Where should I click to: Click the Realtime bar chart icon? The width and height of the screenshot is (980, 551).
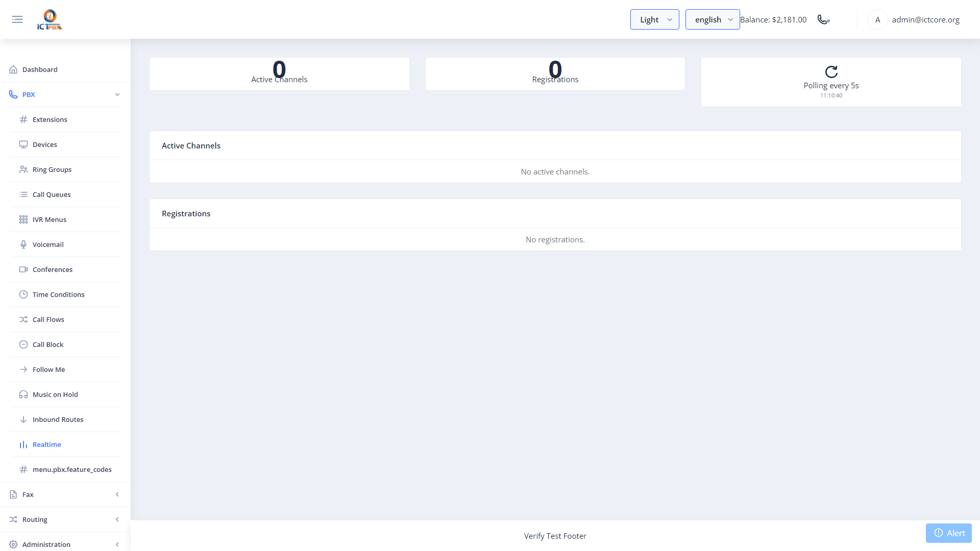coord(23,444)
